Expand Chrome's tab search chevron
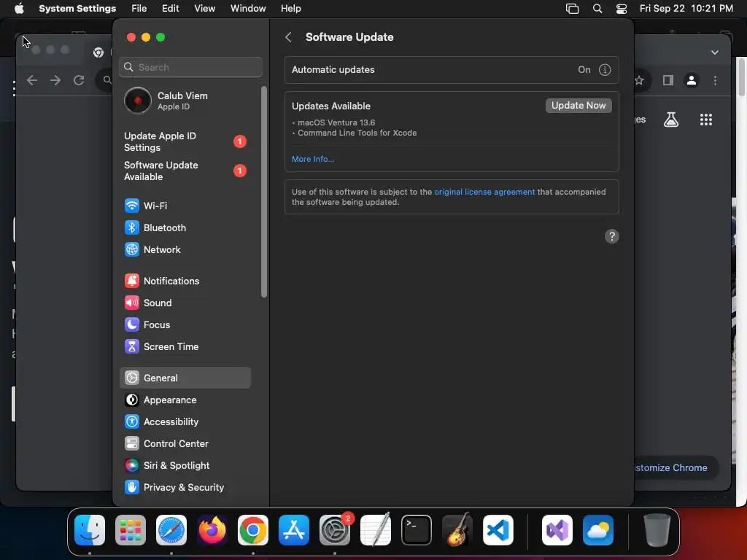 pos(715,52)
